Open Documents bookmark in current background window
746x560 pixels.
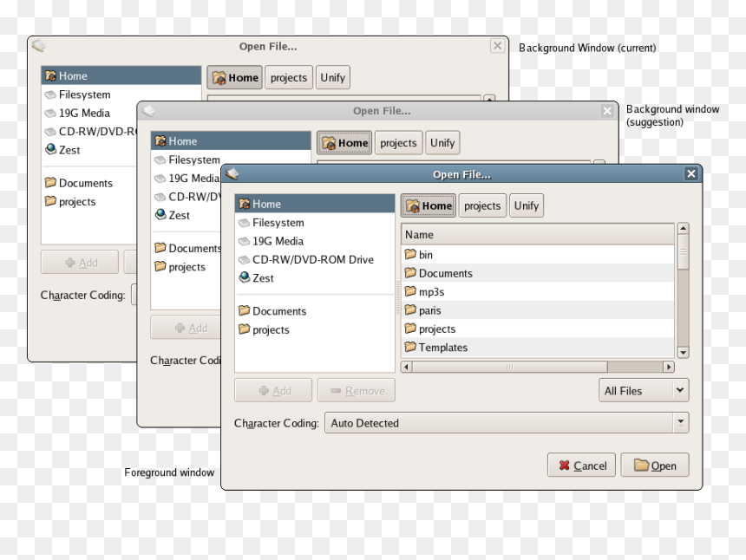click(89, 183)
